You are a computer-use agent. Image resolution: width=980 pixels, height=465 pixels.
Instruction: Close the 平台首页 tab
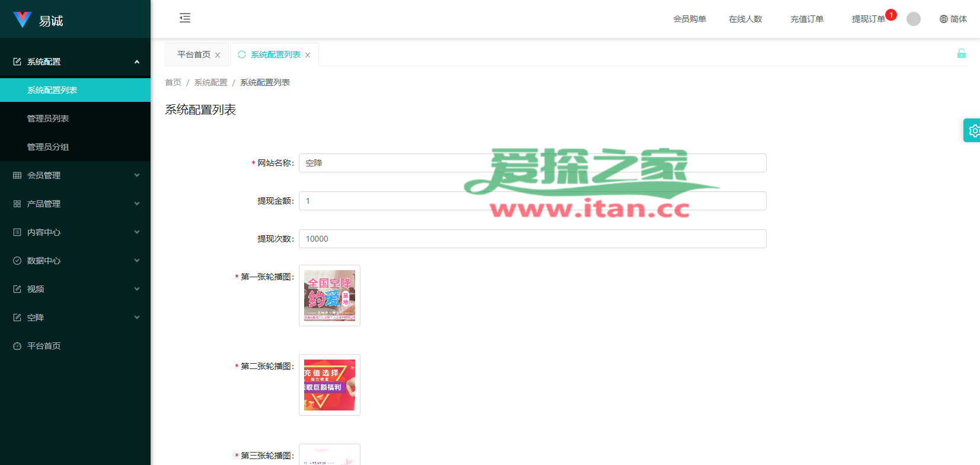pyautogui.click(x=218, y=55)
